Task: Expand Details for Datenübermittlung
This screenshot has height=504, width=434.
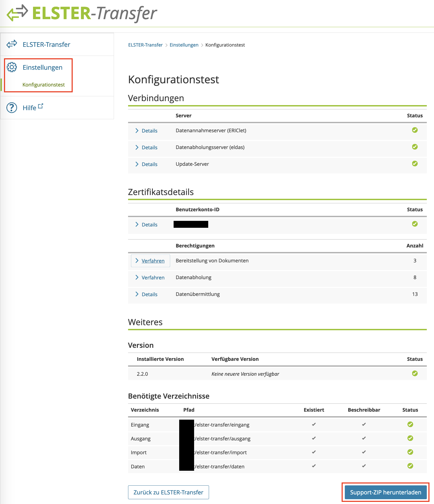Action: pos(146,294)
